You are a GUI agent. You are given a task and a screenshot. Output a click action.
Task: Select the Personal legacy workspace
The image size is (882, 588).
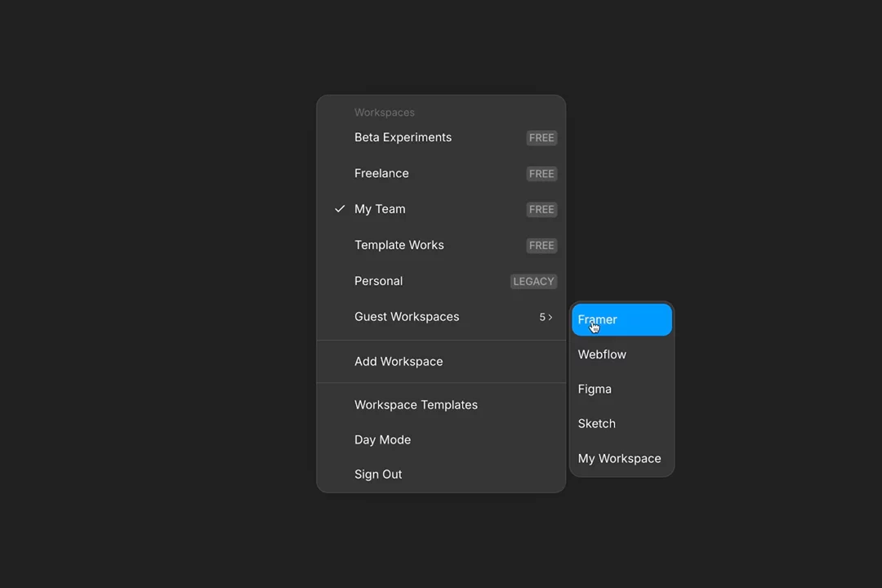click(441, 281)
